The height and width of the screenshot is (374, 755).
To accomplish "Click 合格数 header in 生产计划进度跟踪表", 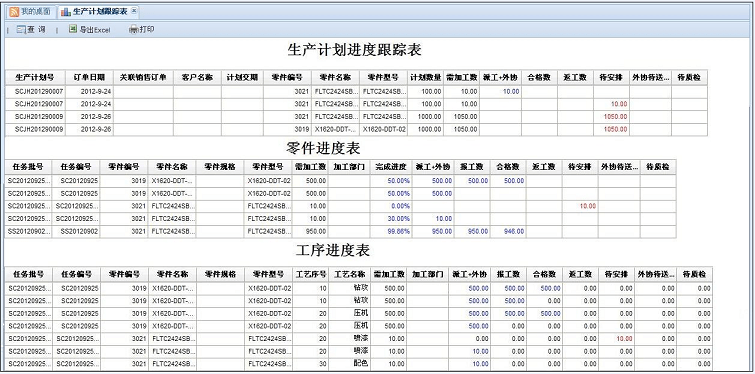I will [539, 77].
